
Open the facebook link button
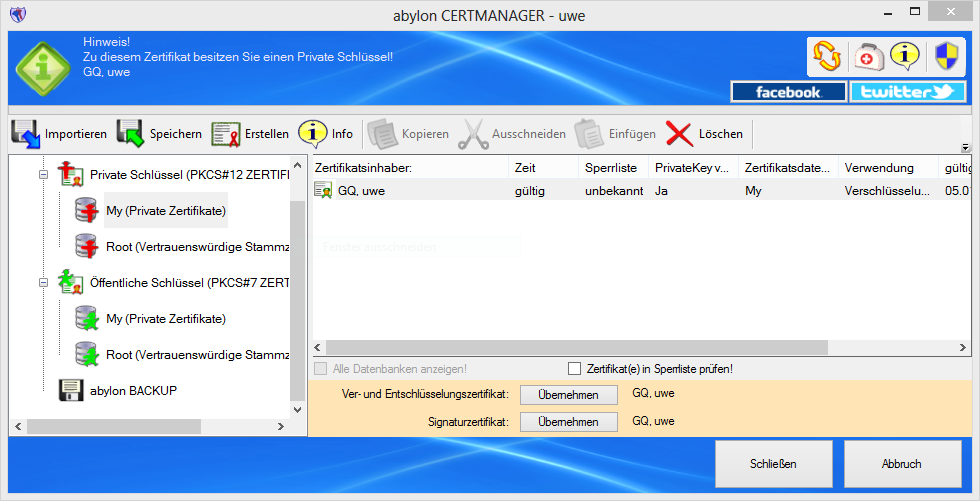[x=789, y=92]
